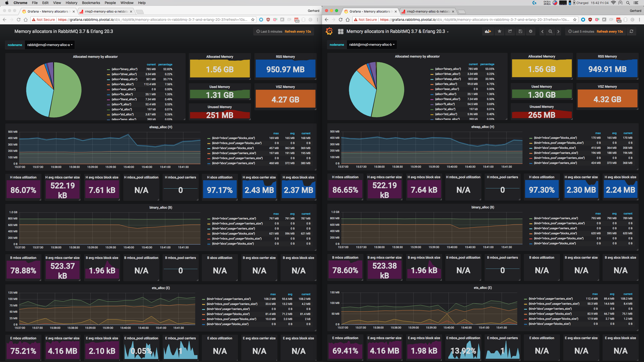Open macOS Notification Center icon
The height and width of the screenshot is (362, 644).
pos(636,3)
